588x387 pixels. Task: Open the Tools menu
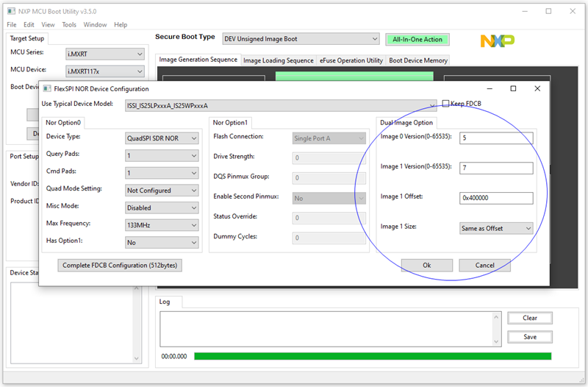click(69, 25)
